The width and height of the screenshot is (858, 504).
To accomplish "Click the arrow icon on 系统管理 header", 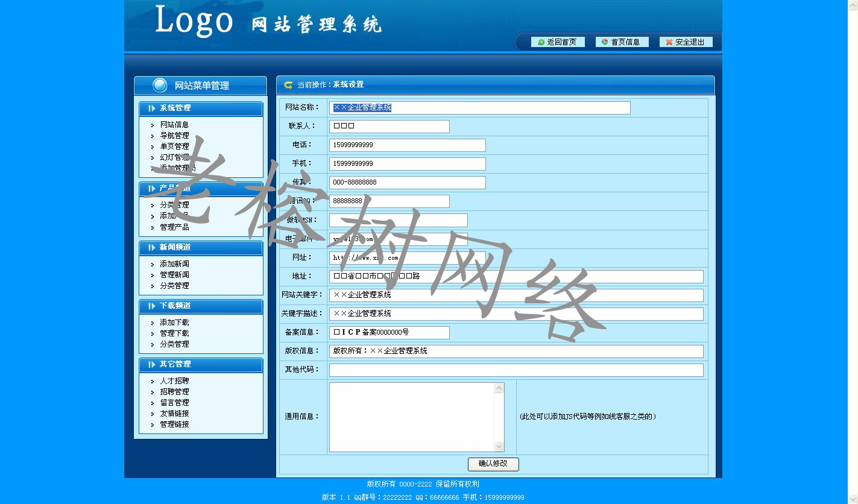I will 151,109.
